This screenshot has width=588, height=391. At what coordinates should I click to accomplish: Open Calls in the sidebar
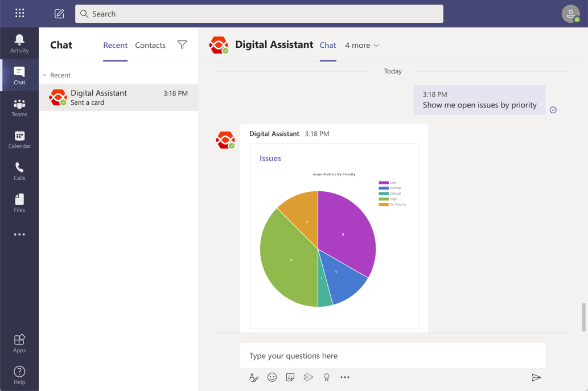(x=19, y=171)
